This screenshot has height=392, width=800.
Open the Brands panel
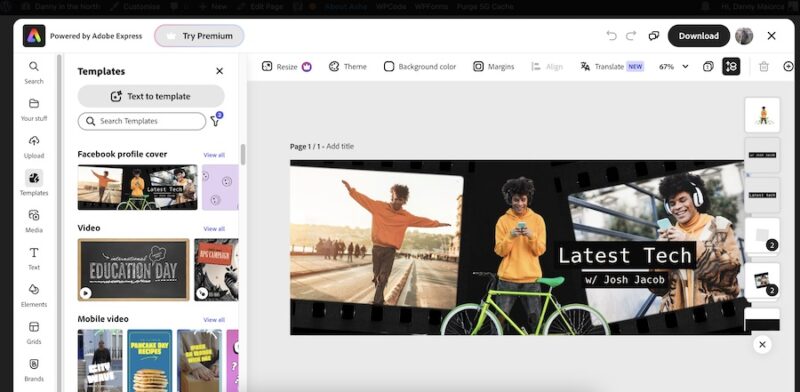coord(34,370)
